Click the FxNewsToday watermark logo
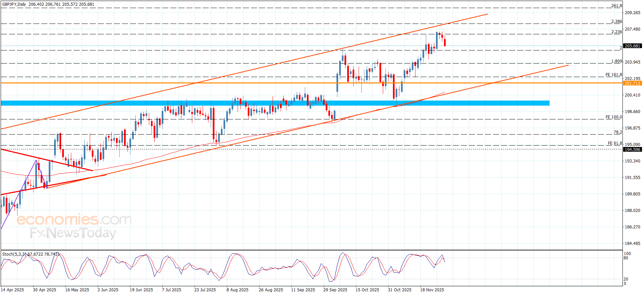The image size is (644, 294). (73, 233)
